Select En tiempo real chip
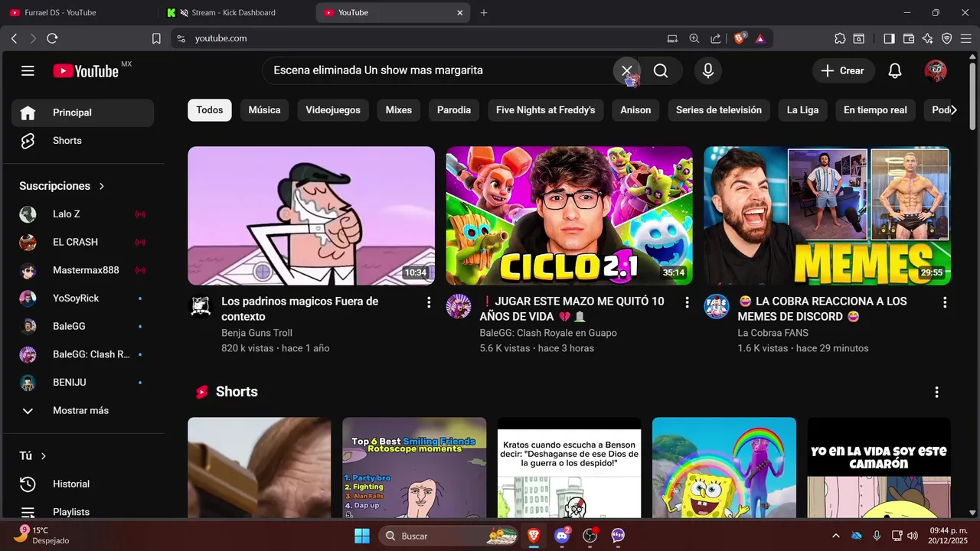This screenshot has height=551, width=980. (875, 110)
